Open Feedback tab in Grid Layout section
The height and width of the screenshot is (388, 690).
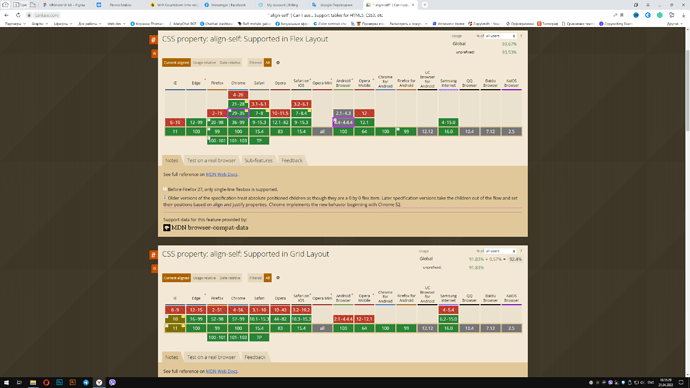(x=255, y=357)
